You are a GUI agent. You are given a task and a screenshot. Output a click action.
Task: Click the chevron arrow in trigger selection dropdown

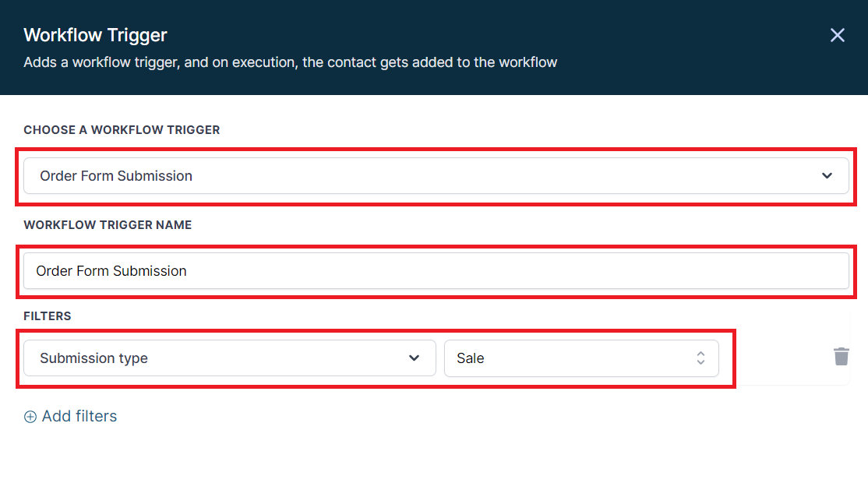(827, 175)
